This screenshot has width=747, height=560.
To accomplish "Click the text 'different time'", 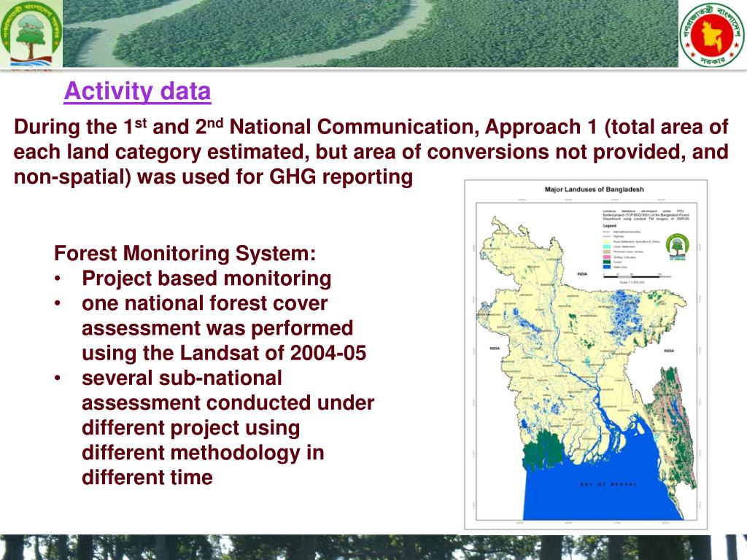I will 147,477.
